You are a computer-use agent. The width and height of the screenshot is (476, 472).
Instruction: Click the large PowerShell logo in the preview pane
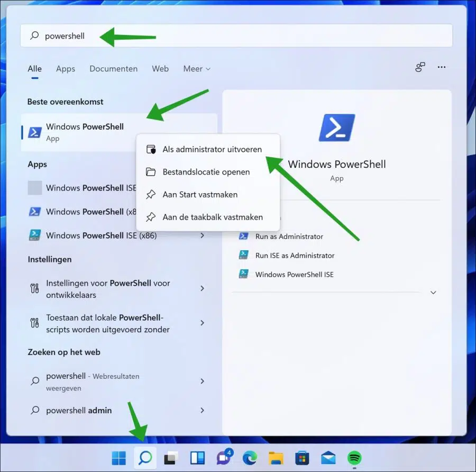pyautogui.click(x=337, y=128)
